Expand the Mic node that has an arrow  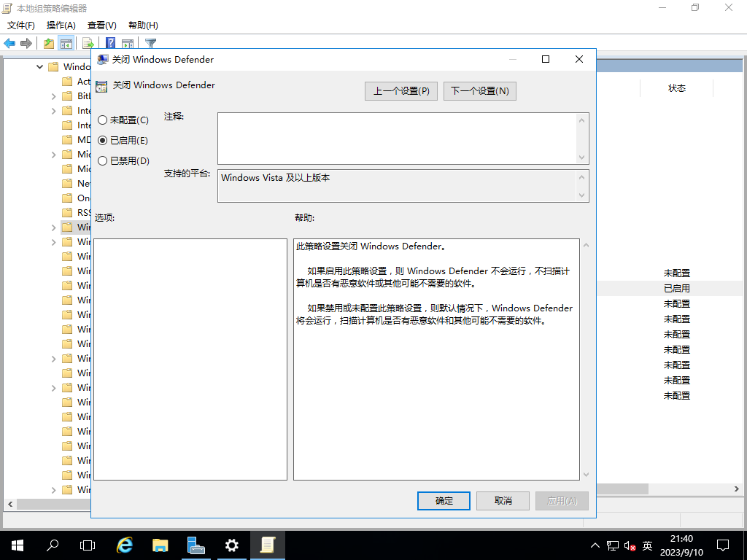pos(53,155)
